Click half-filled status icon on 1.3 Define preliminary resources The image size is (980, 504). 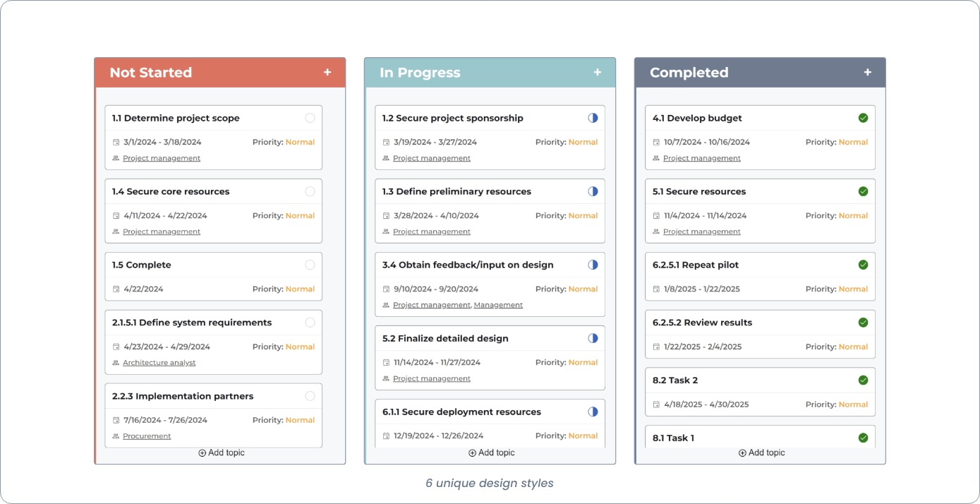pos(593,191)
